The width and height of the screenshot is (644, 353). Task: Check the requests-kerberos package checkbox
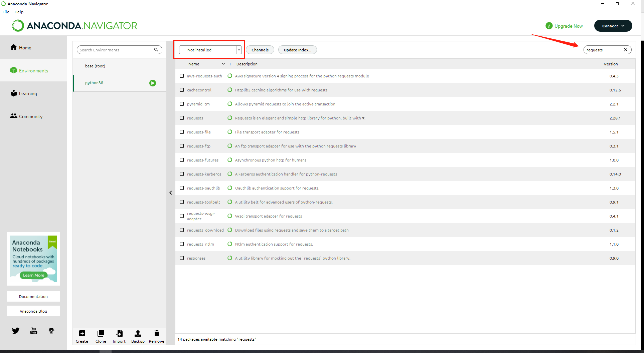(182, 174)
